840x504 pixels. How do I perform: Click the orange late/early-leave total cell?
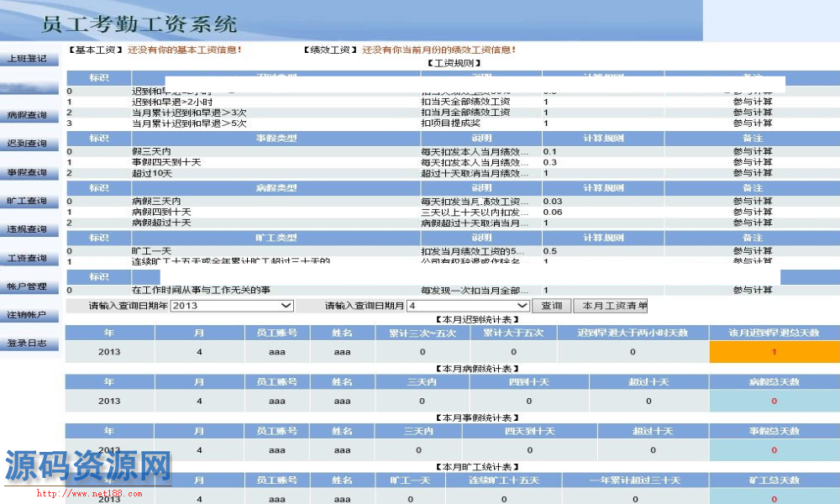pos(774,352)
